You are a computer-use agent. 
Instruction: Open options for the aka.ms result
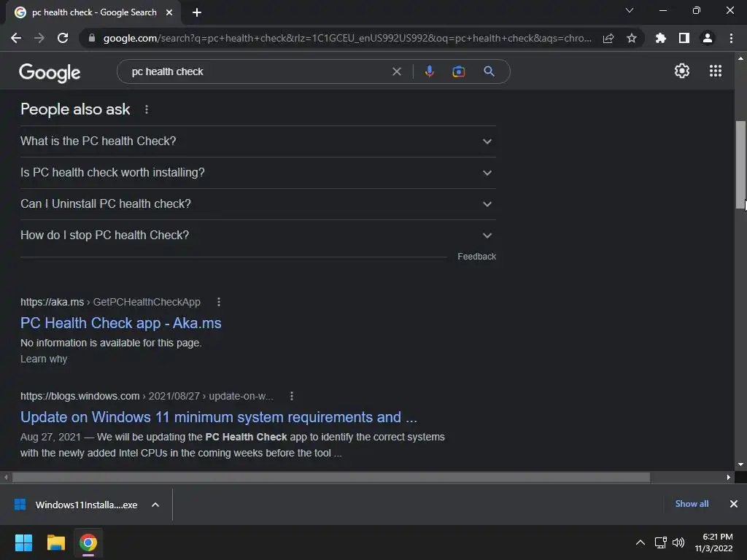pyautogui.click(x=219, y=302)
